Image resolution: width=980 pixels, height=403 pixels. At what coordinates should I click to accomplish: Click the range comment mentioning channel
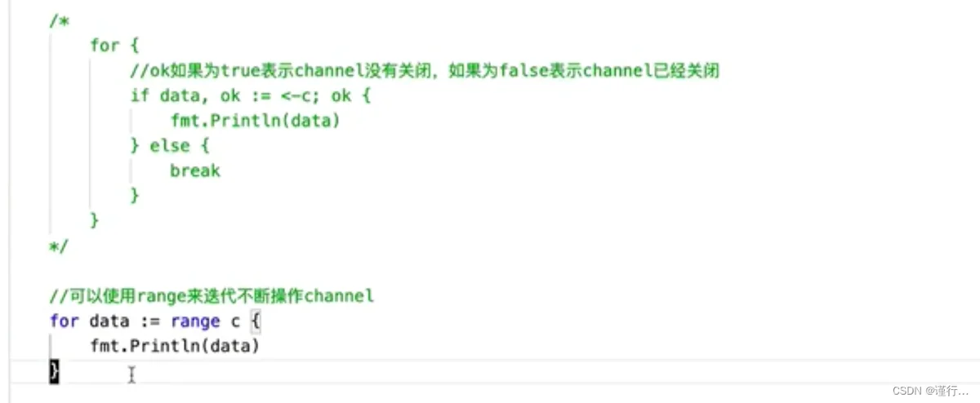click(x=212, y=296)
